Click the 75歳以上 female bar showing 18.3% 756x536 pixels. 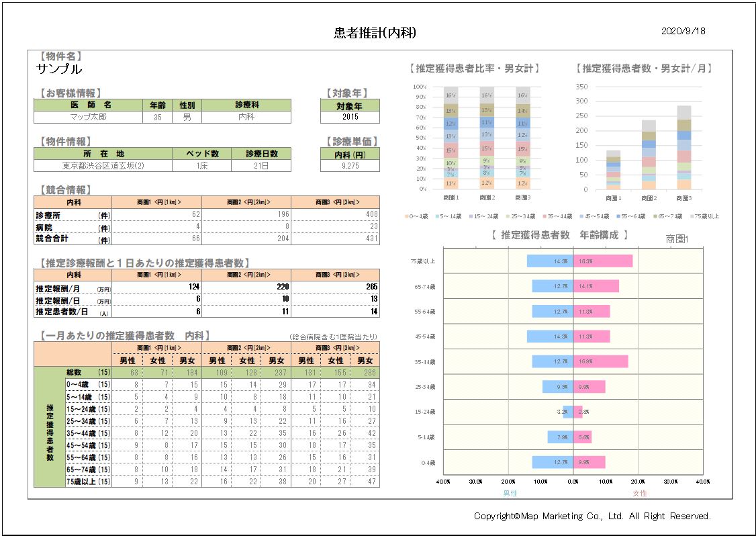[603, 261]
